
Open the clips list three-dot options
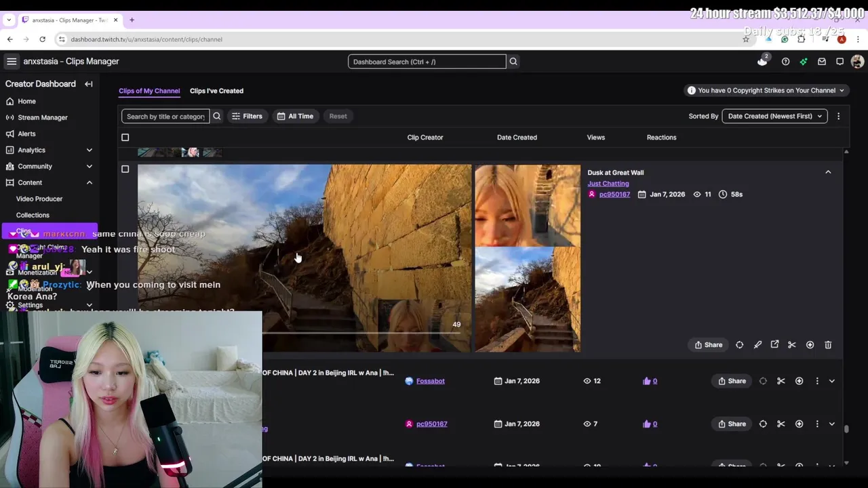(x=838, y=117)
